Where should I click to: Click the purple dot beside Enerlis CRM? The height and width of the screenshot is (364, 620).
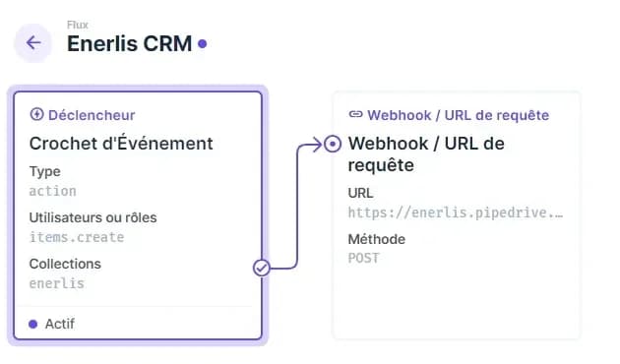(203, 43)
